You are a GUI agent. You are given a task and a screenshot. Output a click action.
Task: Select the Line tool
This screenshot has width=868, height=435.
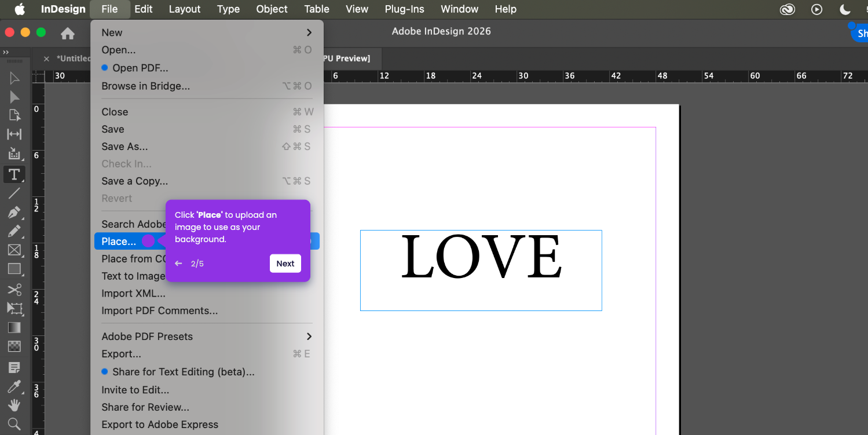[14, 193]
